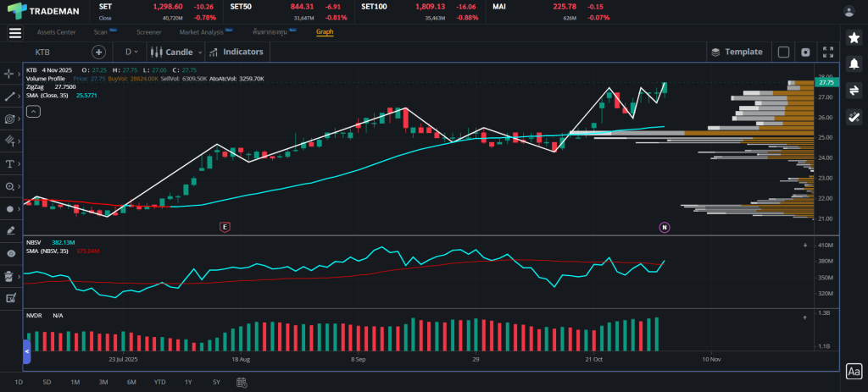The width and height of the screenshot is (868, 392).
Task: Take a chart snapshot with camera icon
Action: 804,52
